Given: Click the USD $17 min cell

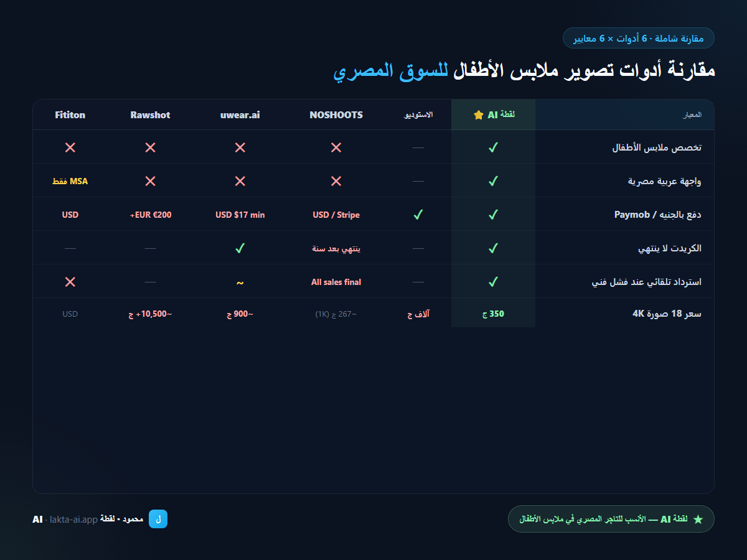Looking at the screenshot, I should point(240,215).
